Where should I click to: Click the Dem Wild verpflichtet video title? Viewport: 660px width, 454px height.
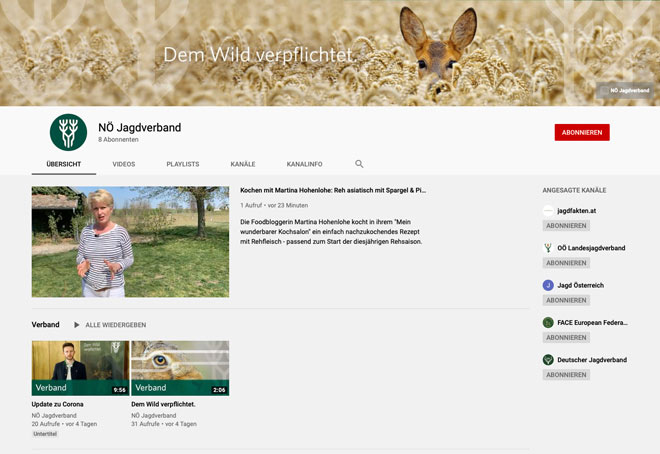(x=163, y=404)
